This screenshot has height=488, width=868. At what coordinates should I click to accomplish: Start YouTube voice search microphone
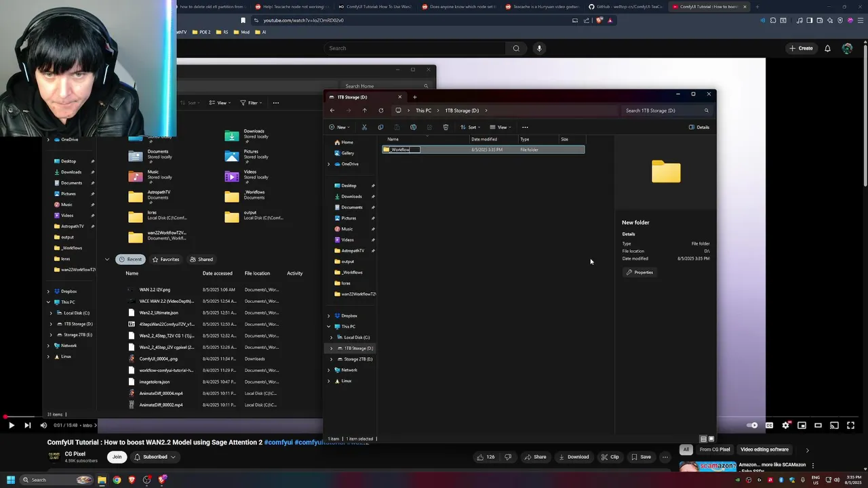[x=539, y=48]
